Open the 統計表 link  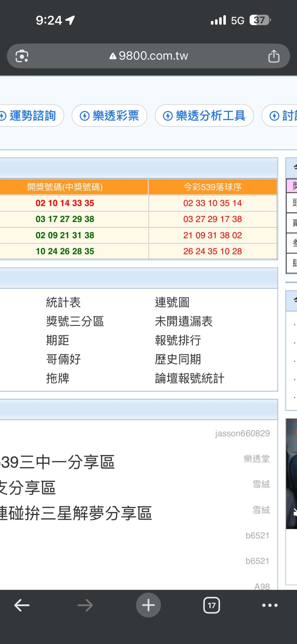coord(63,302)
